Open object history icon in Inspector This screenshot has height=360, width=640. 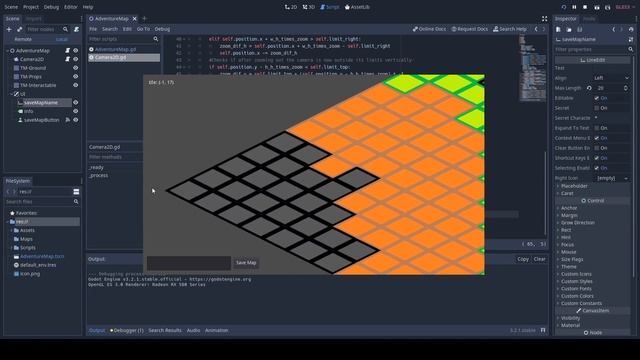(631, 29)
